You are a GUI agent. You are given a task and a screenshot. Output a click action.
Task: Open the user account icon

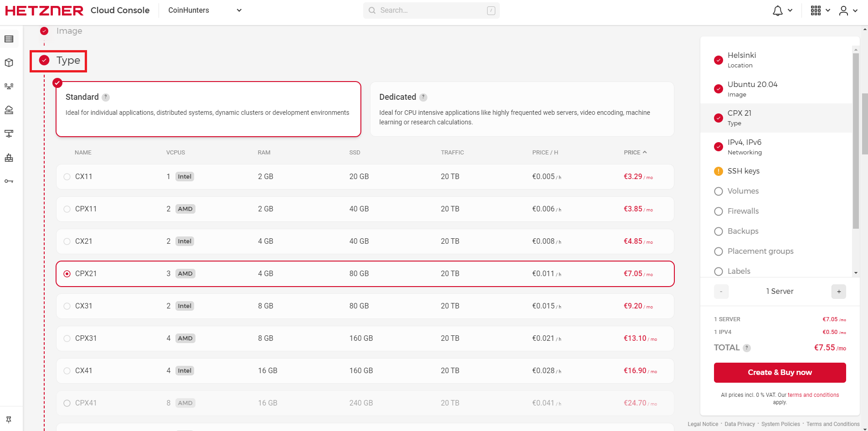coord(844,10)
